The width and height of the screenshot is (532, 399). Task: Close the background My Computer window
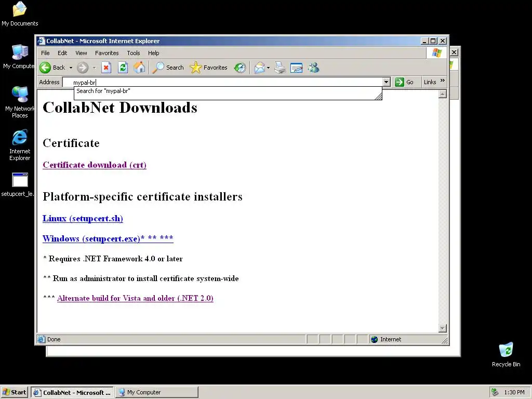point(454,52)
